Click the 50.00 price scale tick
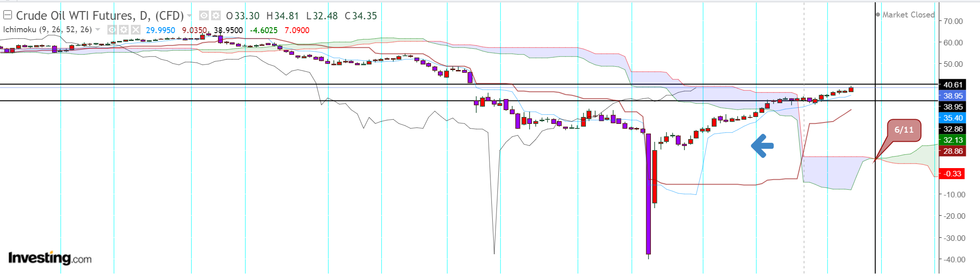 [x=953, y=64]
